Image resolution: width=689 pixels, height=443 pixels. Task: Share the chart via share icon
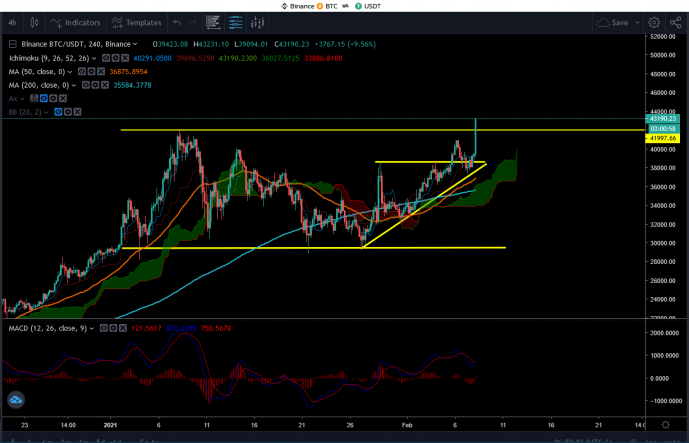675,22
